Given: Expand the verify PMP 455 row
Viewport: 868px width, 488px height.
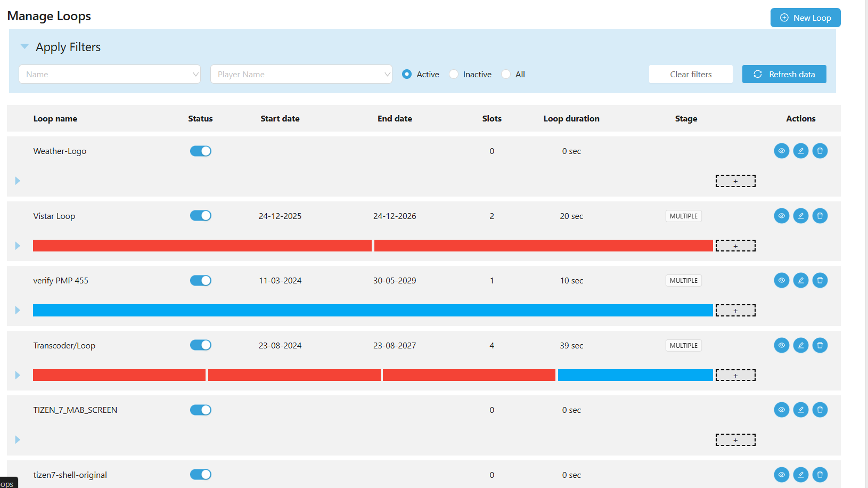Looking at the screenshot, I should [x=18, y=310].
